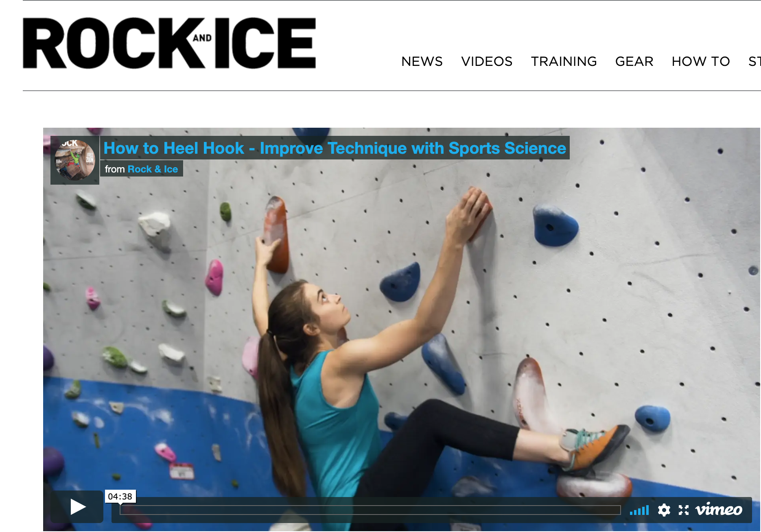Click the 04:38 timestamp marker

[120, 497]
